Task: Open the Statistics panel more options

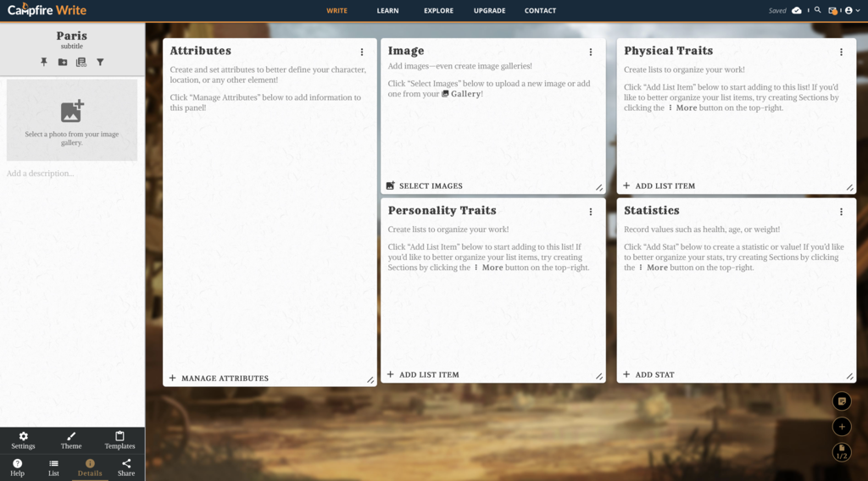Action: pyautogui.click(x=841, y=212)
